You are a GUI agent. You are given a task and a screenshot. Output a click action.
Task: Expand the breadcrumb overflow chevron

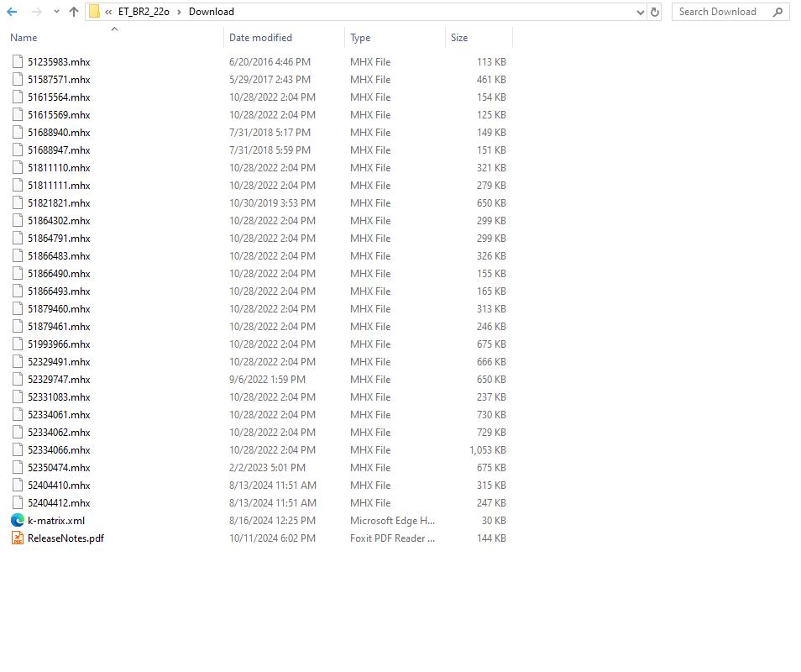(x=110, y=12)
